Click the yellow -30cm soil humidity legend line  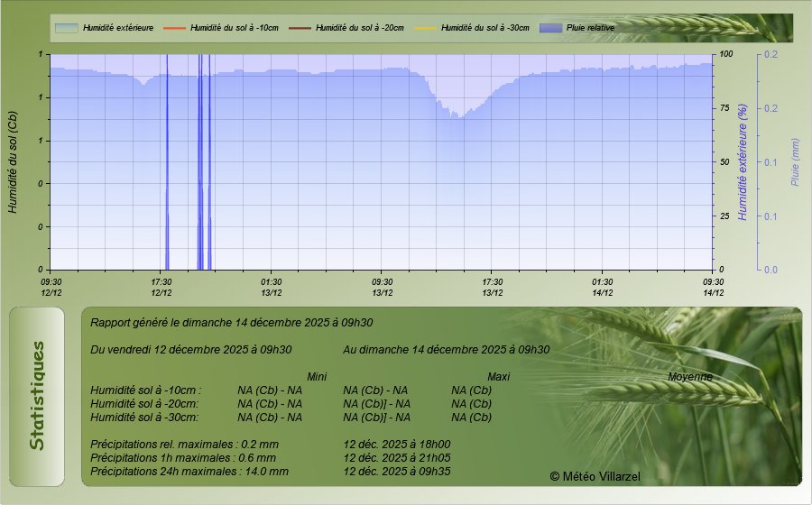[x=424, y=28]
